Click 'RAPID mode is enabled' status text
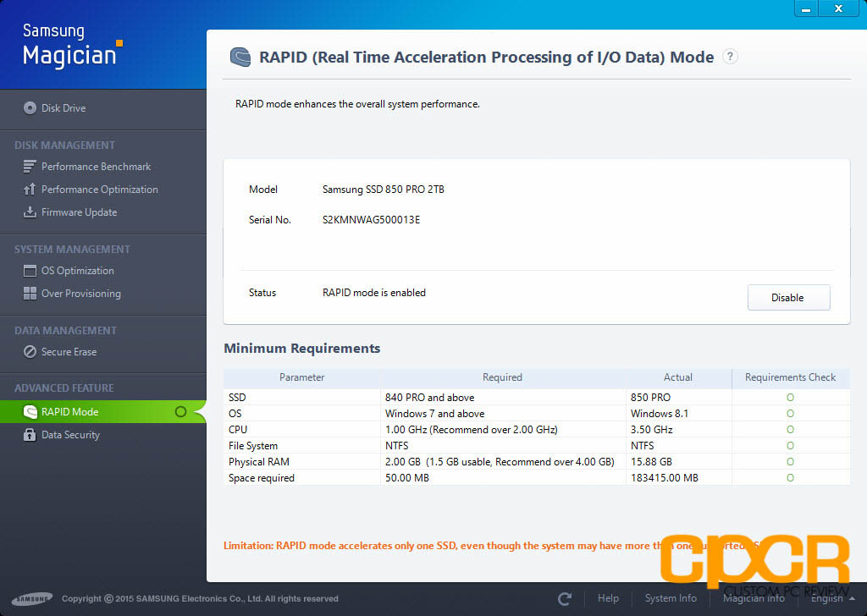This screenshot has width=867, height=616. 373,293
